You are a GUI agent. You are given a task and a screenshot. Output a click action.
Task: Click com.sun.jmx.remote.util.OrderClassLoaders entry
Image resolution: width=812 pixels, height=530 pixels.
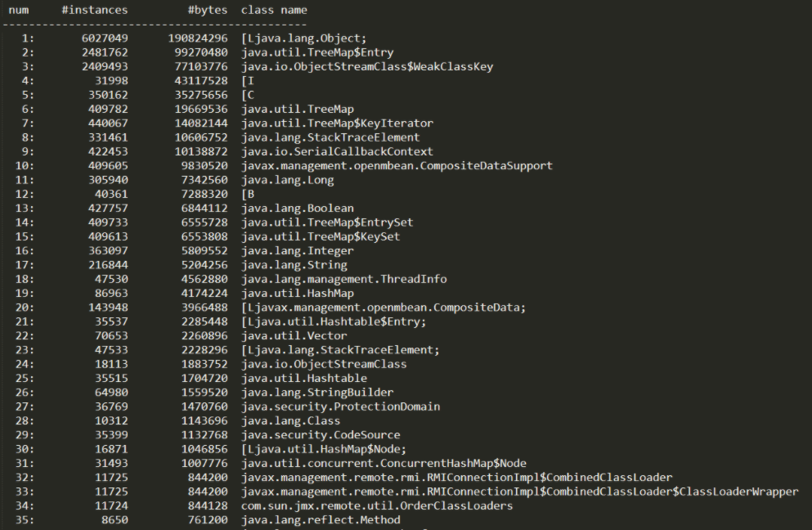coord(377,505)
